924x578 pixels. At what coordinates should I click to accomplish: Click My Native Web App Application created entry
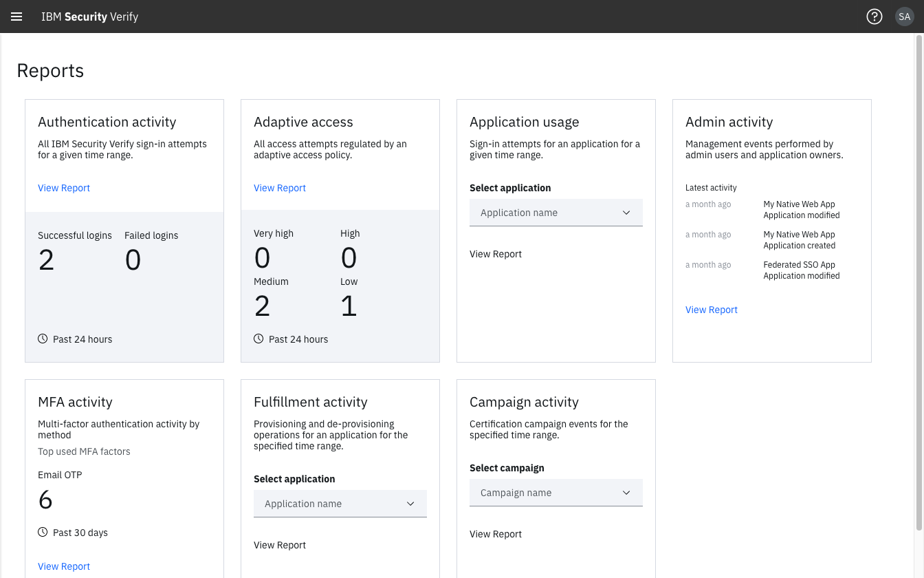[x=800, y=240]
